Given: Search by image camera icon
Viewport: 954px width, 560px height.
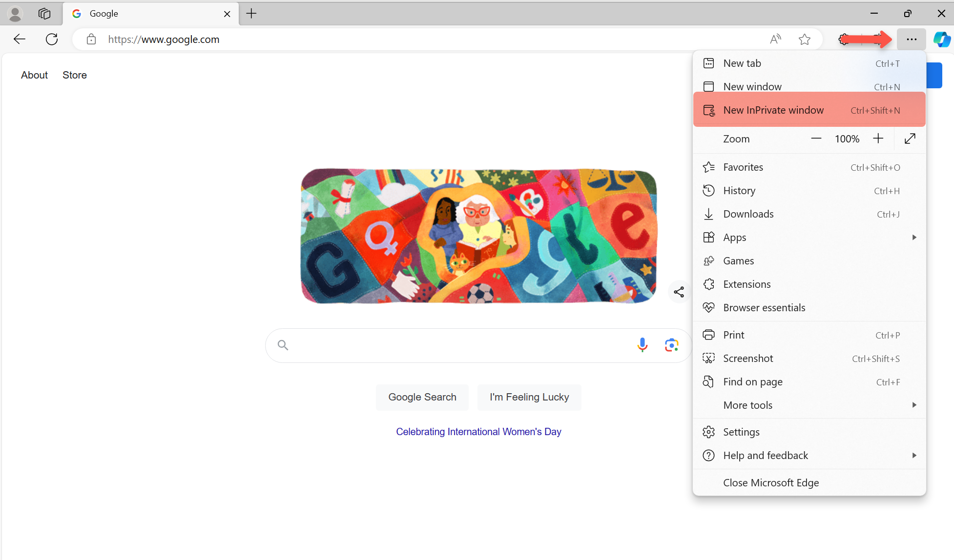Looking at the screenshot, I should pyautogui.click(x=671, y=345).
